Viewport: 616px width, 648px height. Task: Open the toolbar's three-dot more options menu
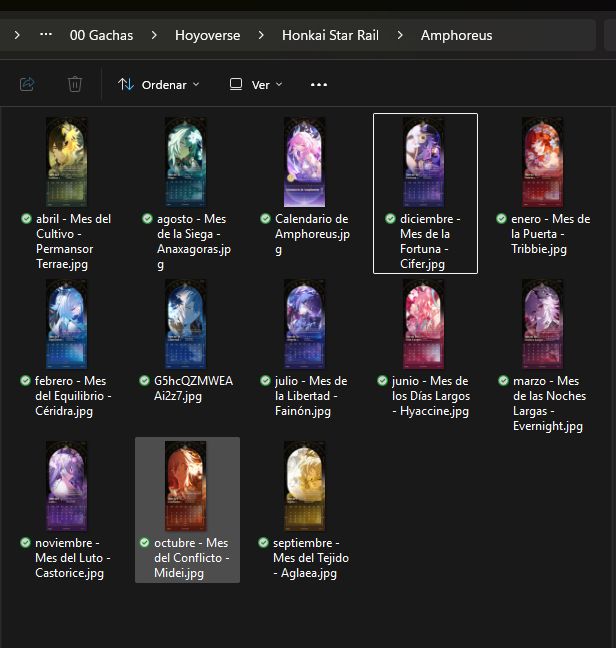pos(319,85)
